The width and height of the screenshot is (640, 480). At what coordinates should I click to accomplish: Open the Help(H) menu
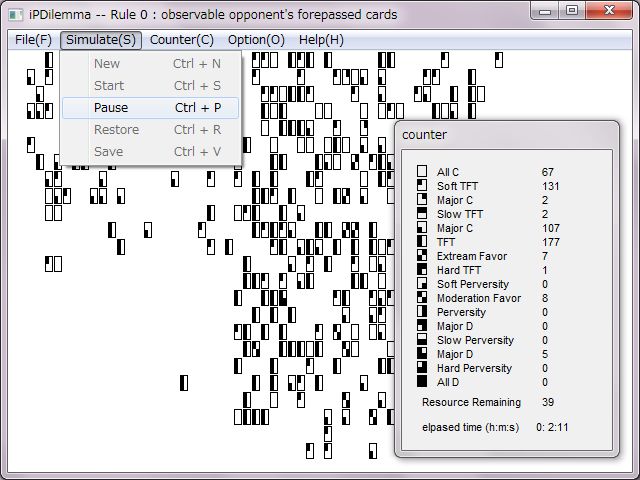[x=321, y=40]
